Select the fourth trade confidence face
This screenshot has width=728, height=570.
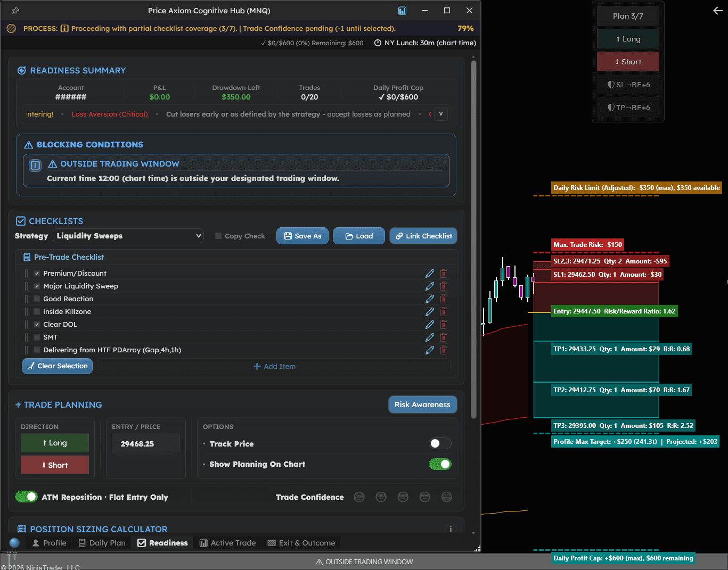425,497
